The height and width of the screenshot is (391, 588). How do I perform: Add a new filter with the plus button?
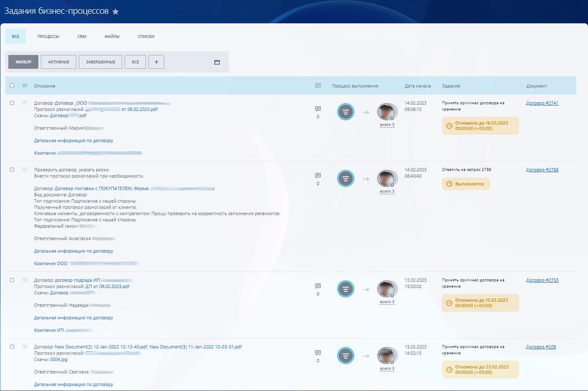tap(156, 62)
